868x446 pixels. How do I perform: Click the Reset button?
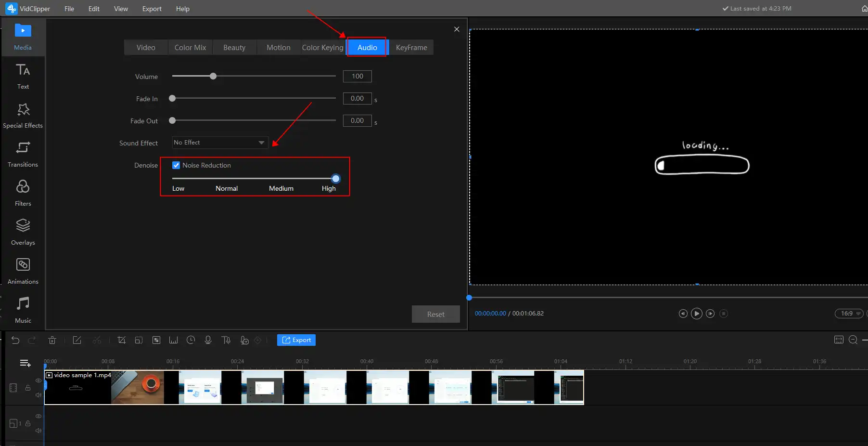click(435, 315)
